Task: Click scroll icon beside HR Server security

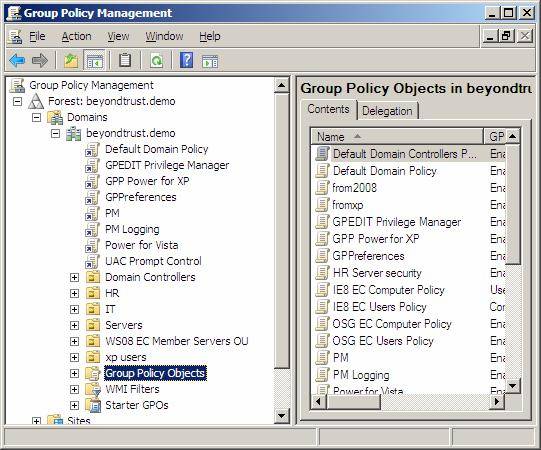Action: tap(322, 273)
